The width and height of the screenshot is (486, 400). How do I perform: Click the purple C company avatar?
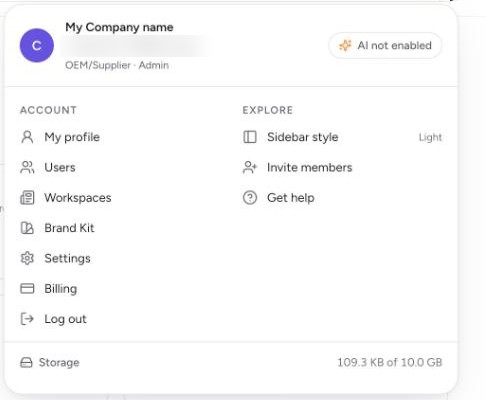click(x=37, y=45)
